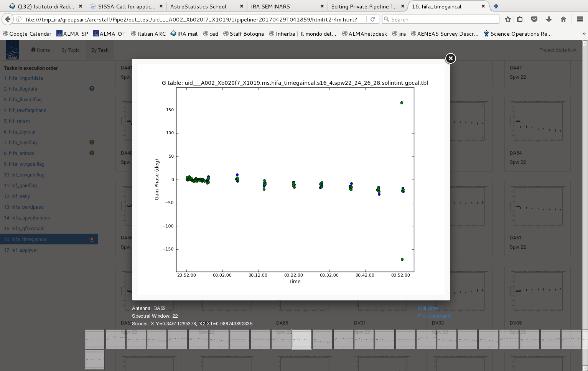Click the help icon beside hifa_flagdata
Screen dimensions: 588x371
click(x=92, y=89)
